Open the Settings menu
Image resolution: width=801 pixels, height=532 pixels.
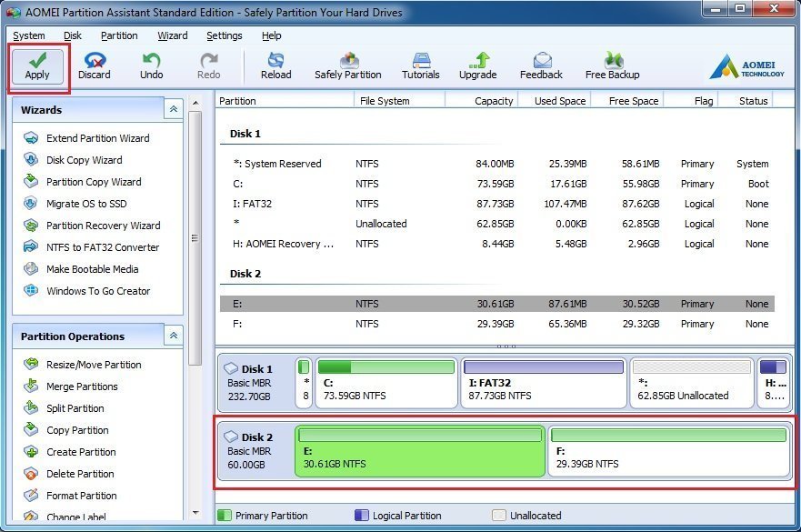click(x=225, y=35)
